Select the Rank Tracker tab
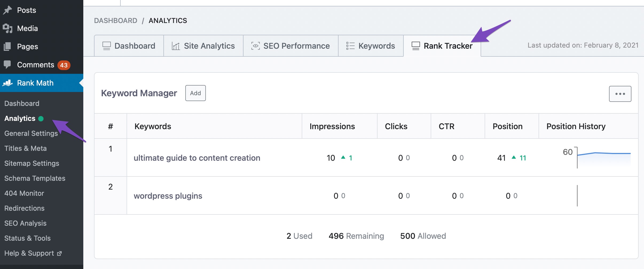Image resolution: width=644 pixels, height=269 pixels. (442, 46)
